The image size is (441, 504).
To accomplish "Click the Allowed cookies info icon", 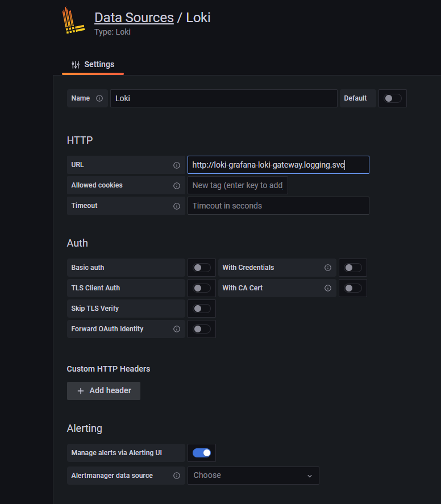I will coord(177,186).
